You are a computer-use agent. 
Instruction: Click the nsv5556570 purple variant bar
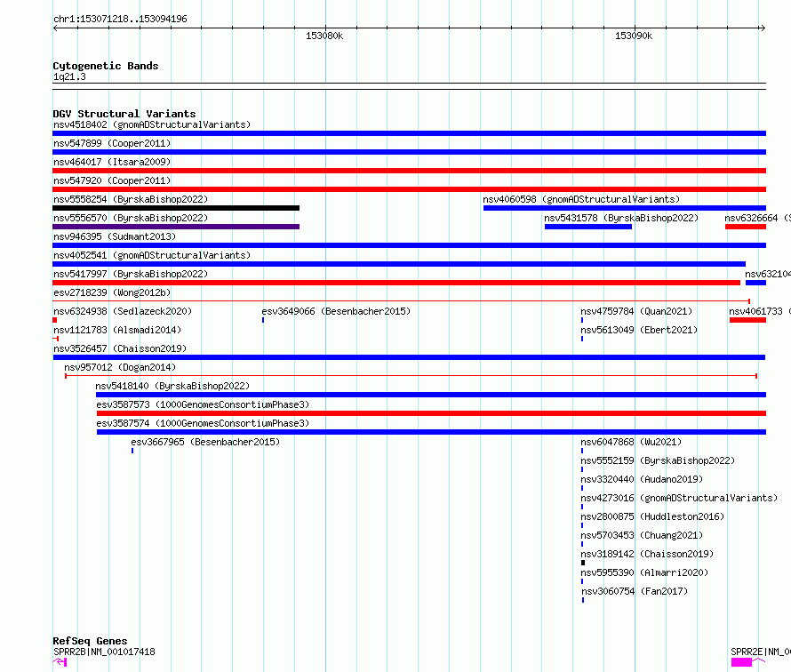176,227
